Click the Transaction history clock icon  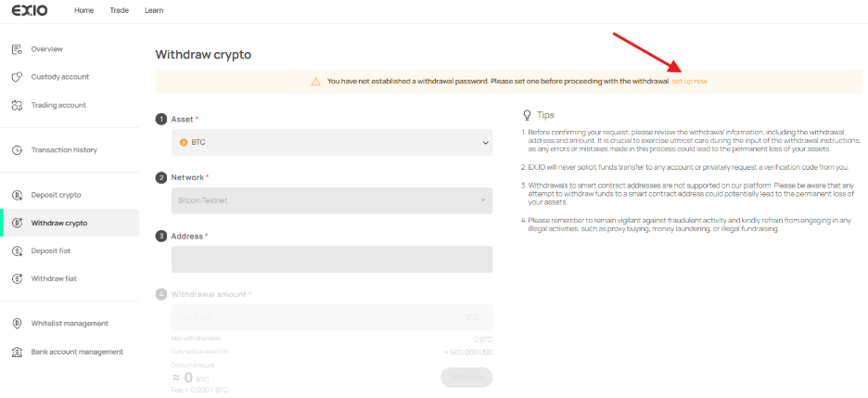pyautogui.click(x=17, y=150)
